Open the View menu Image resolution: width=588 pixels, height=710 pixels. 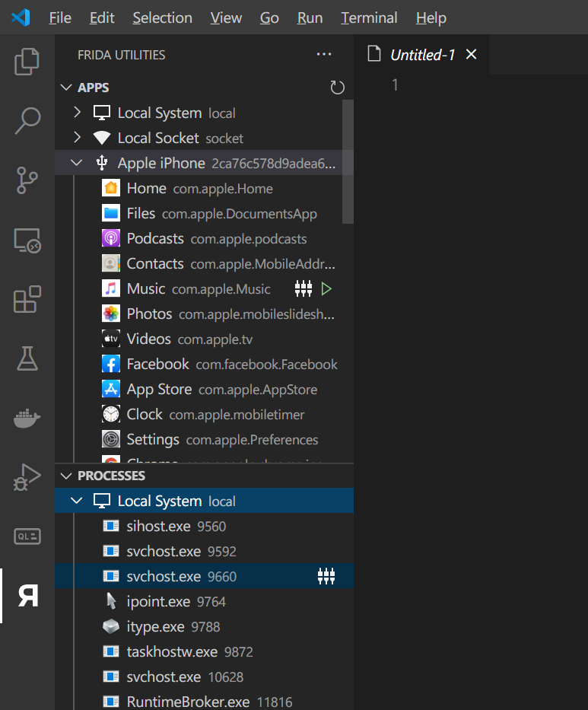tap(226, 18)
